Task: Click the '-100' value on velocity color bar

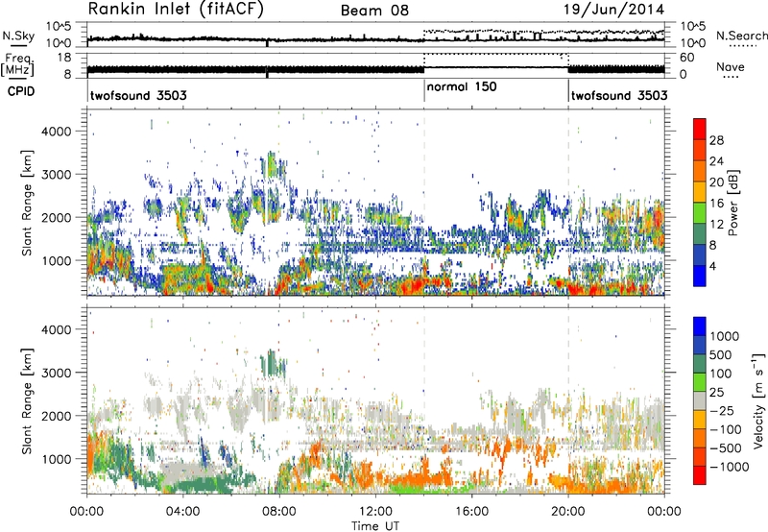Action: [x=725, y=429]
